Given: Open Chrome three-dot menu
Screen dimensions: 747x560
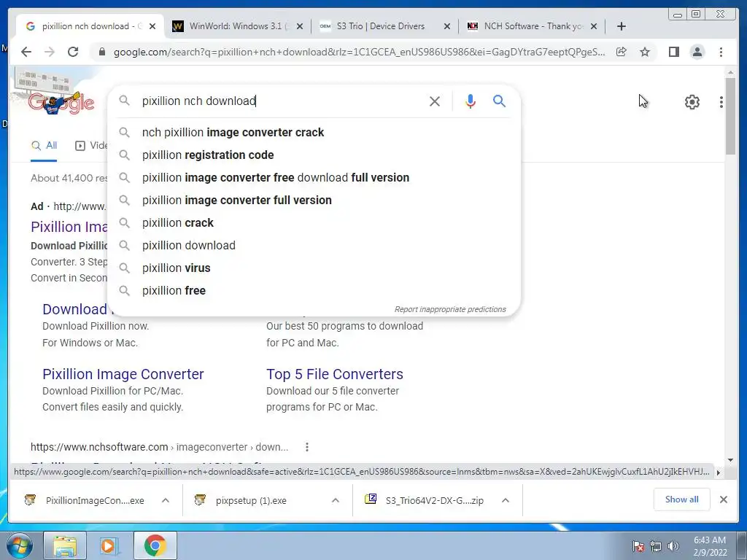Looking at the screenshot, I should [721, 52].
